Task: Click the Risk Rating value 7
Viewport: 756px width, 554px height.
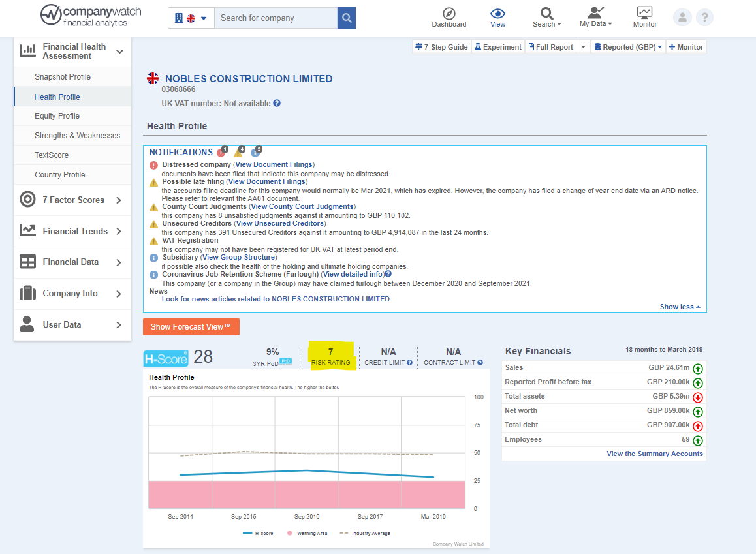Action: click(x=331, y=352)
